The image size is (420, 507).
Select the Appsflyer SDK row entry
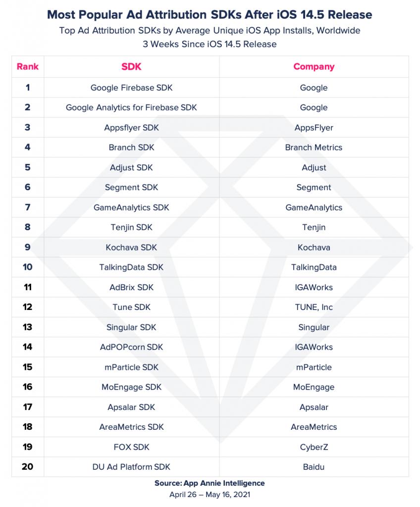tap(131, 127)
